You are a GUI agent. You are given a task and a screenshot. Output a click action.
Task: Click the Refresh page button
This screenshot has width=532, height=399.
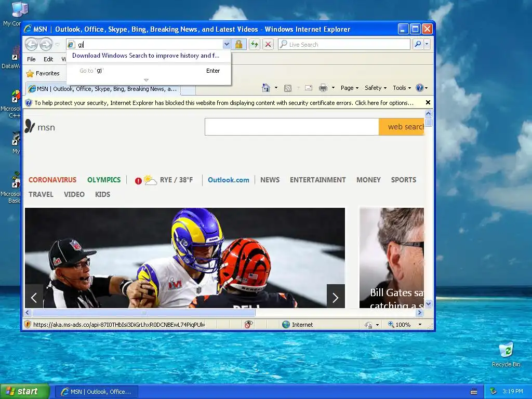[255, 45]
